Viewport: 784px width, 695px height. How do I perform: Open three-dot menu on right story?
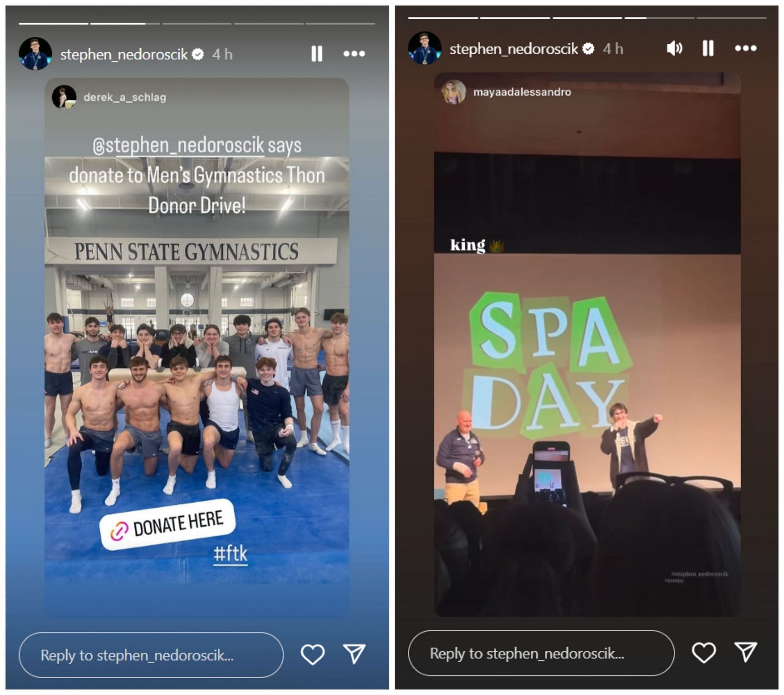coord(746,48)
